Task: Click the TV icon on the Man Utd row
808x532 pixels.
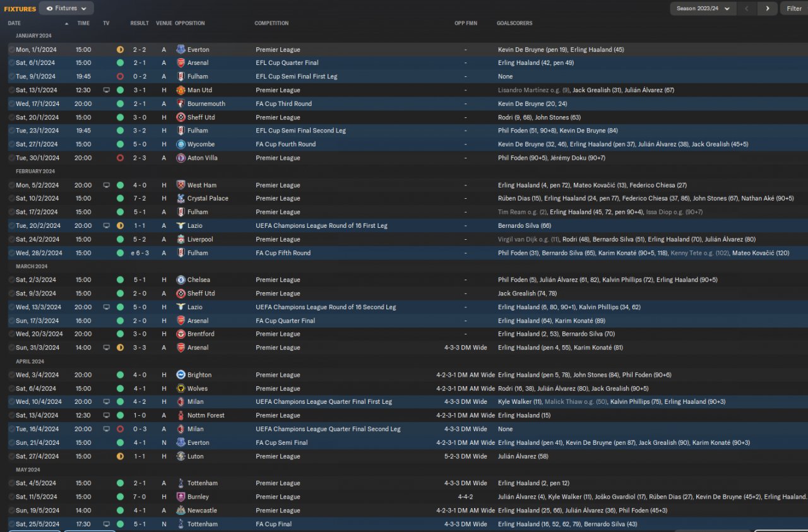Action: (106, 90)
